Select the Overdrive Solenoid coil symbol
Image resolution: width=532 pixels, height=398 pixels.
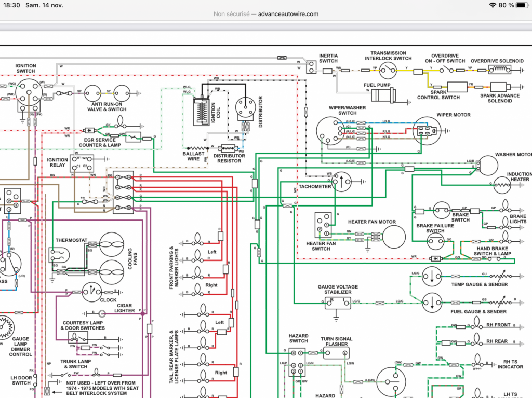(x=499, y=70)
